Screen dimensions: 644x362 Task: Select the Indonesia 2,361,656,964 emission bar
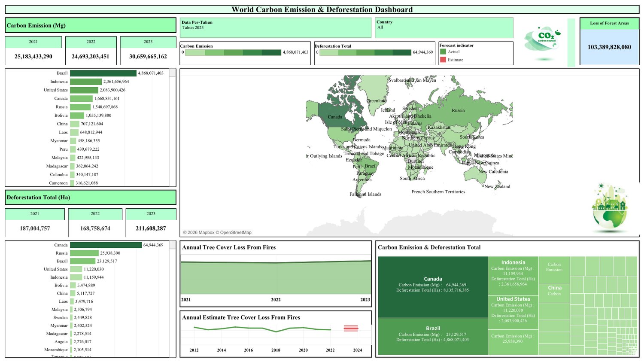(86, 82)
